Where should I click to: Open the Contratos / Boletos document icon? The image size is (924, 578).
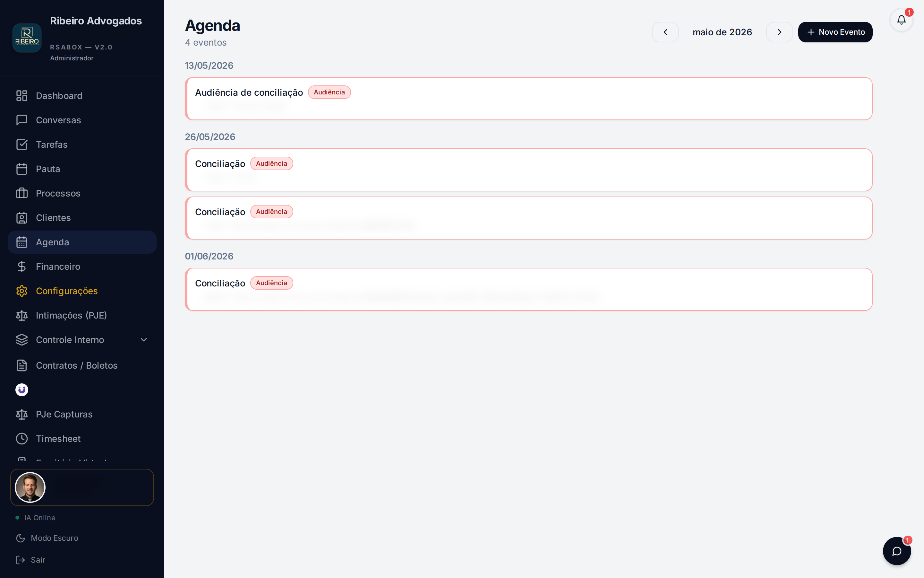pyautogui.click(x=22, y=365)
